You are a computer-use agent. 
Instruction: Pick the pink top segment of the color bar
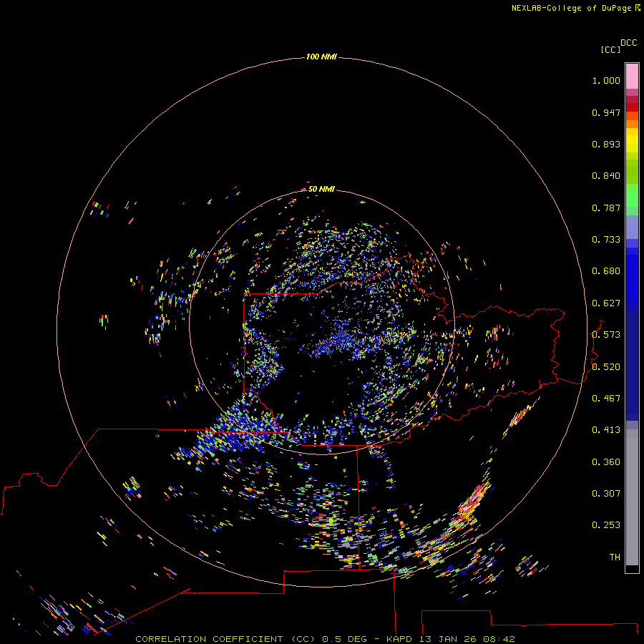(x=632, y=77)
